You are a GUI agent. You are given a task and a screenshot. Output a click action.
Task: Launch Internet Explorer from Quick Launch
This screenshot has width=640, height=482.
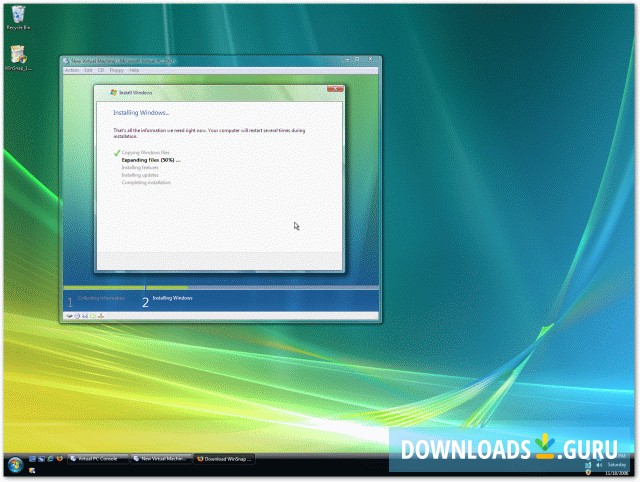[50, 459]
